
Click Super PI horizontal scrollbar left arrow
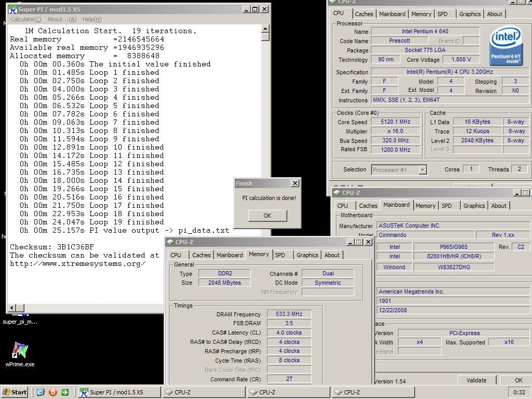(12, 308)
